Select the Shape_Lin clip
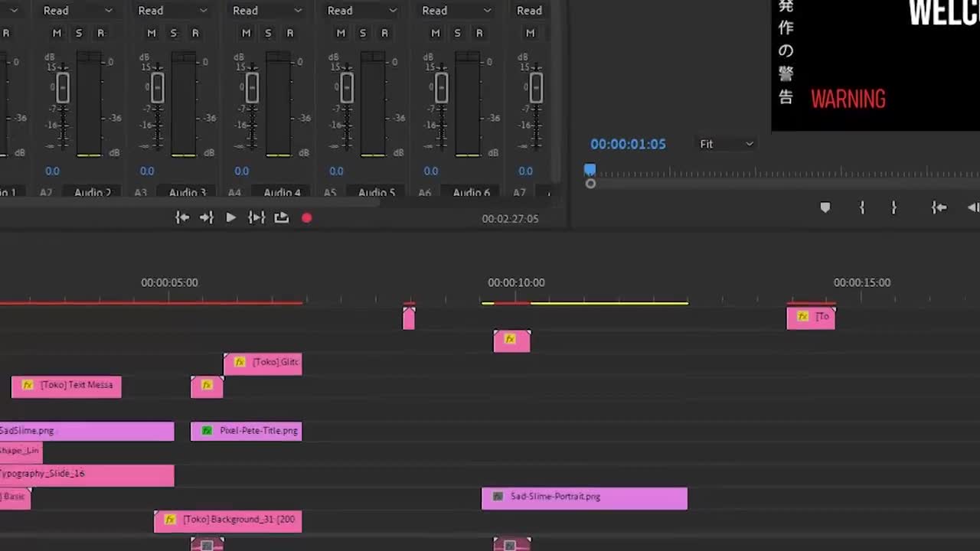The height and width of the screenshot is (551, 980). click(21, 452)
